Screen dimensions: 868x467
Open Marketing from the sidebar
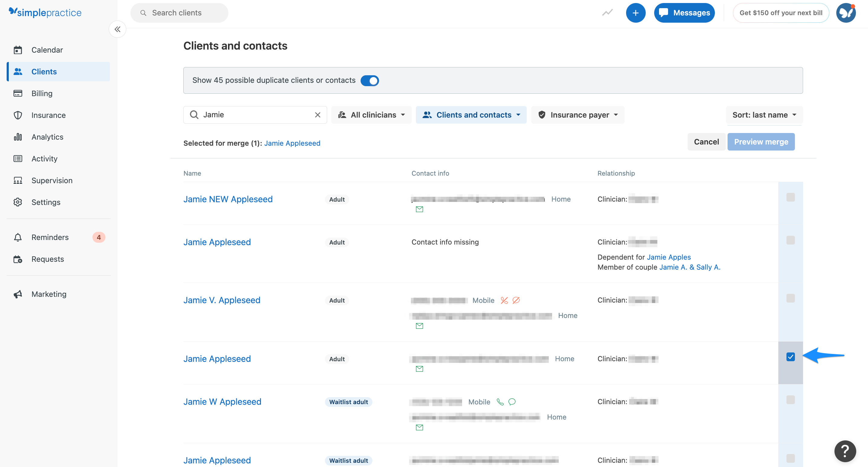49,294
